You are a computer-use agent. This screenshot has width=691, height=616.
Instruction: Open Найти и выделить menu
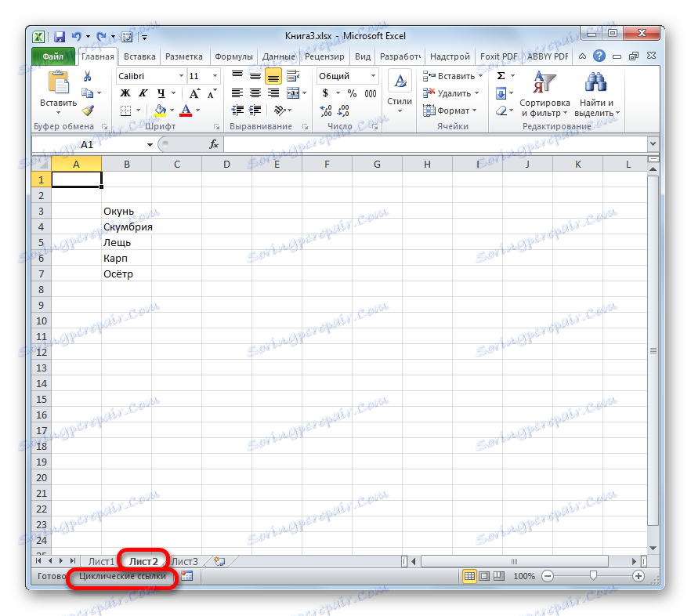[x=596, y=94]
